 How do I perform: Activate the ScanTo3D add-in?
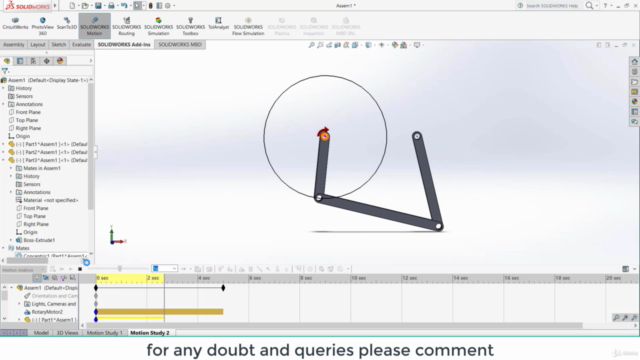coord(67,24)
